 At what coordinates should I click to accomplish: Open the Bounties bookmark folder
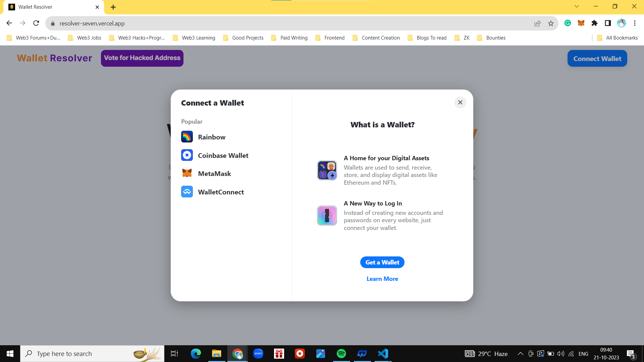(491, 38)
